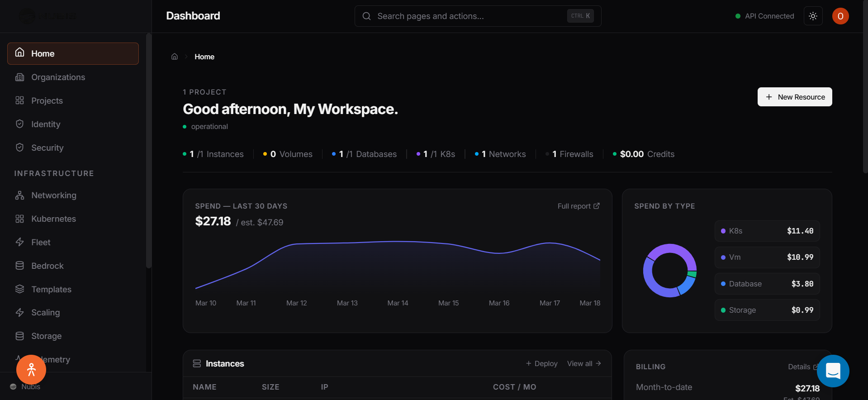This screenshot has width=868, height=400.
Task: Click the New Resource button
Action: (x=795, y=97)
